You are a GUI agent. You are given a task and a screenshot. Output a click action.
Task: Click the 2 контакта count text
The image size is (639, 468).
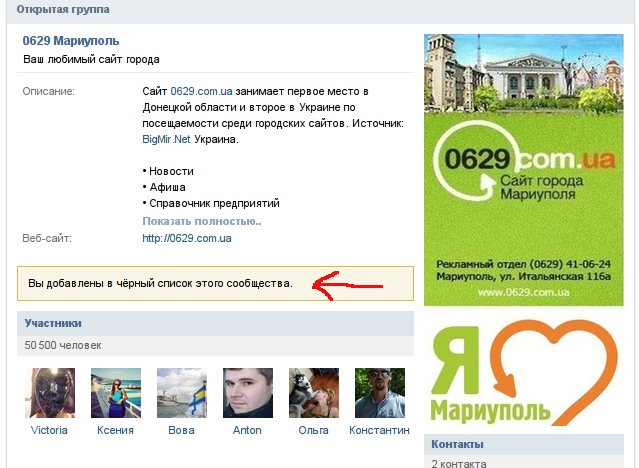pyautogui.click(x=458, y=464)
